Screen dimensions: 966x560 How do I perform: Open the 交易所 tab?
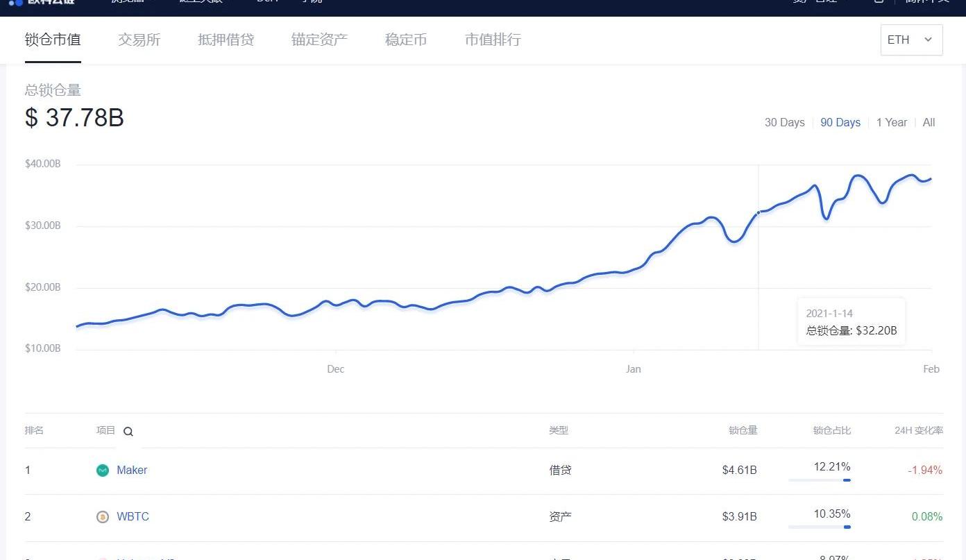[x=139, y=40]
